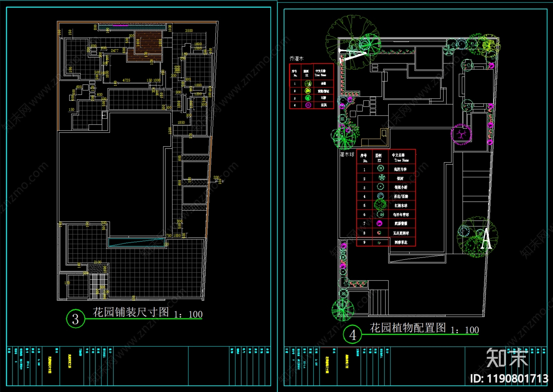
Task: Select the magenta tree symbol in row 4 of 乔灌木 legend
Action: coord(308,105)
